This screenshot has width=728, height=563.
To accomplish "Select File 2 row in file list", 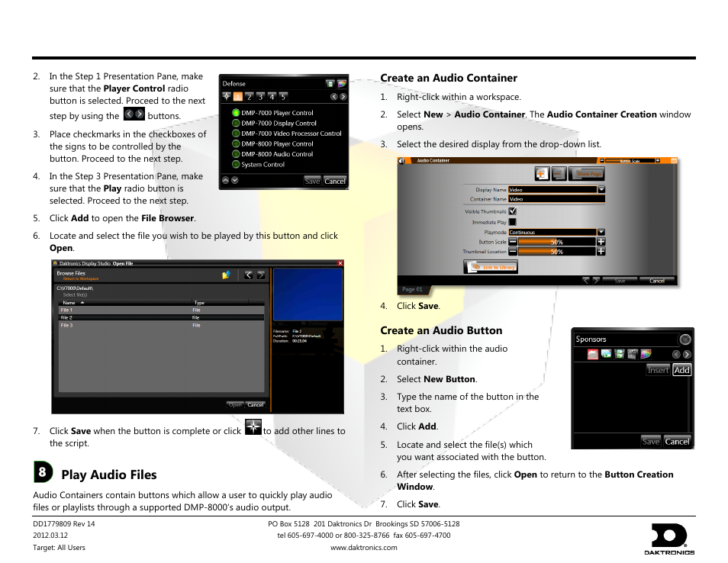I will pyautogui.click(x=162, y=317).
